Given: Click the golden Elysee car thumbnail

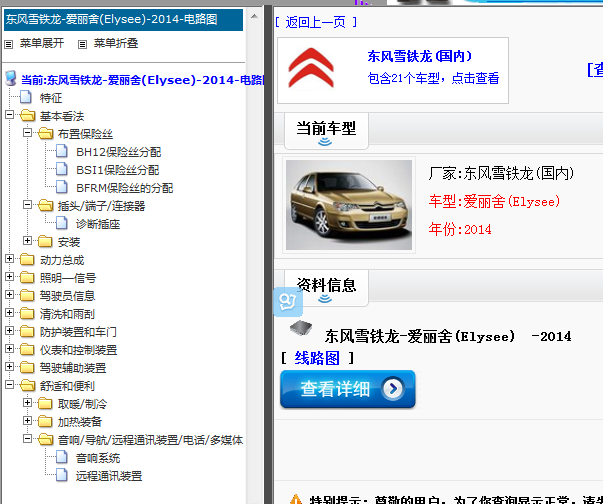Looking at the screenshot, I should pos(349,205).
